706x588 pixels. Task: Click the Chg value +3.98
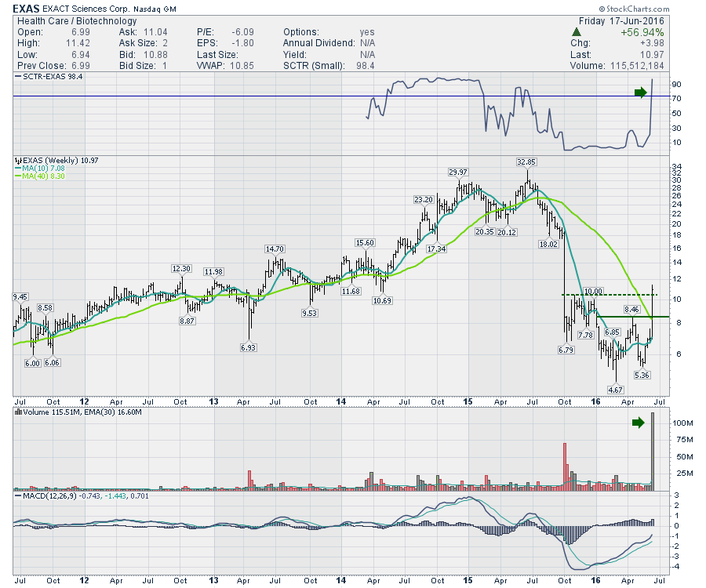[652, 43]
